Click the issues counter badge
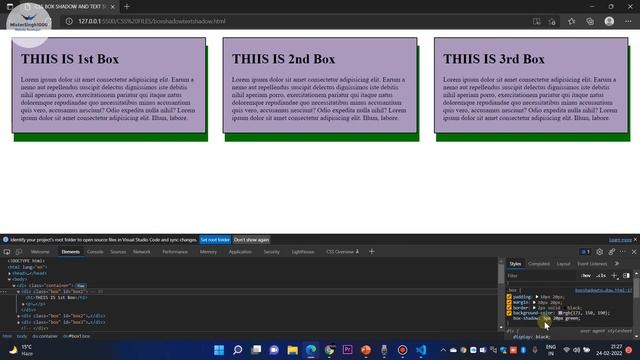The height and width of the screenshot is (360, 640). click(x=585, y=252)
